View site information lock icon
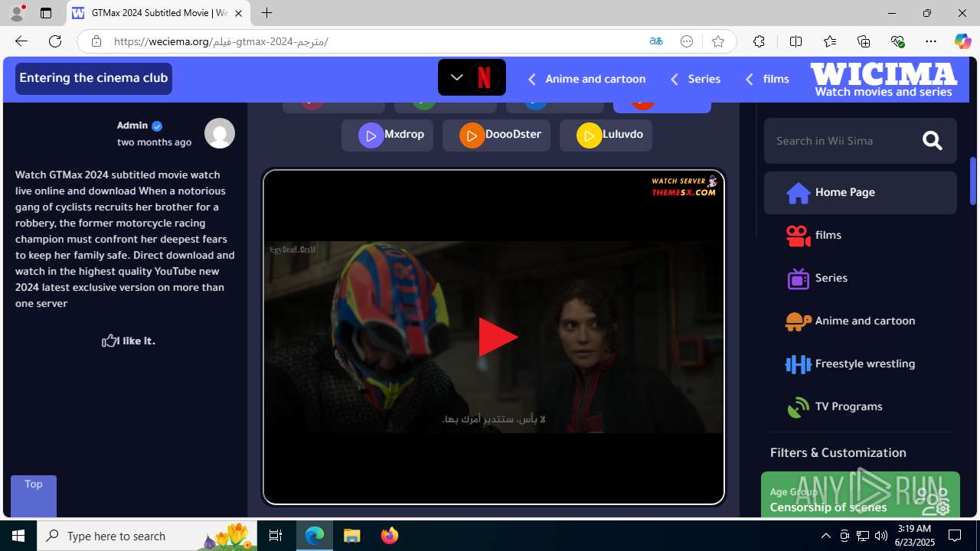The height and width of the screenshot is (551, 980). pos(96,41)
